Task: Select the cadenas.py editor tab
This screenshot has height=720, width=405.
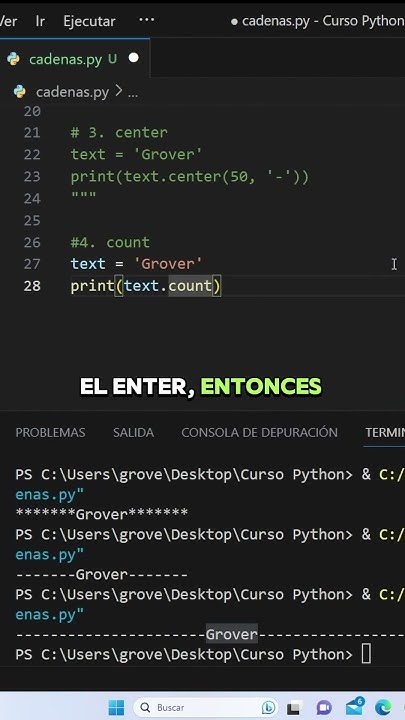Action: click(73, 59)
